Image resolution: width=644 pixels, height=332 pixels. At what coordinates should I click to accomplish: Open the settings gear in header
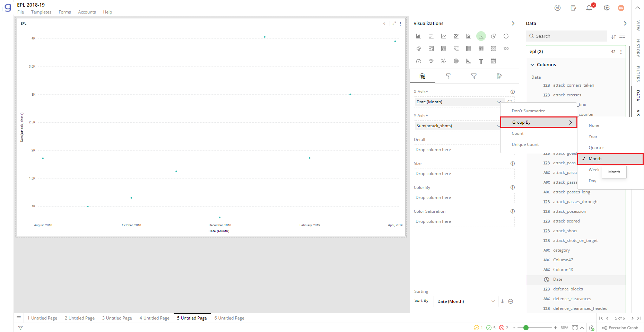click(607, 8)
